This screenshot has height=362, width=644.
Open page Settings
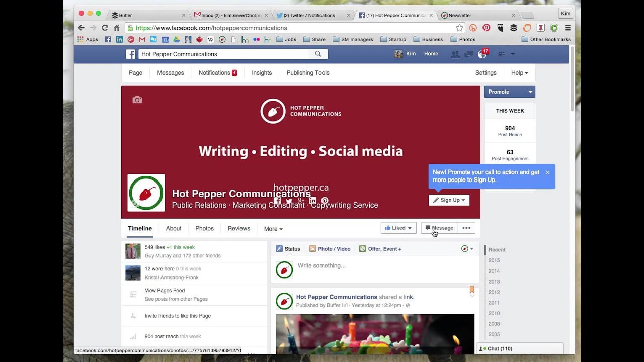tap(486, 73)
